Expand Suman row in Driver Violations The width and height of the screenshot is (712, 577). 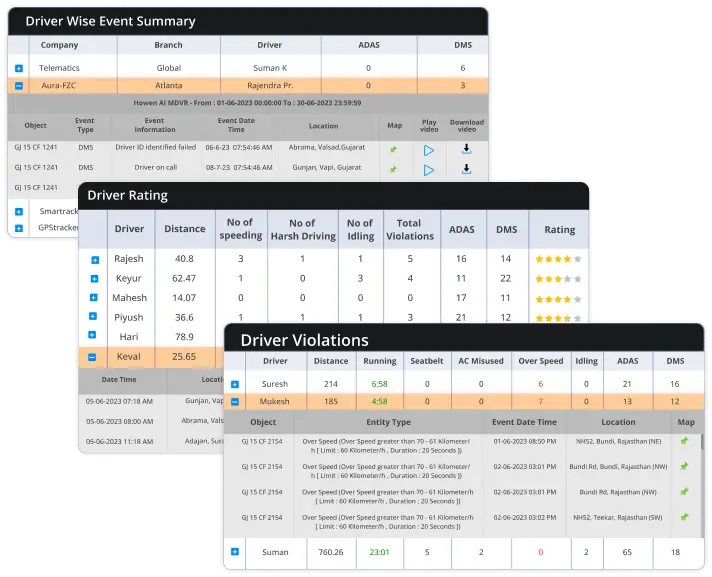235,552
